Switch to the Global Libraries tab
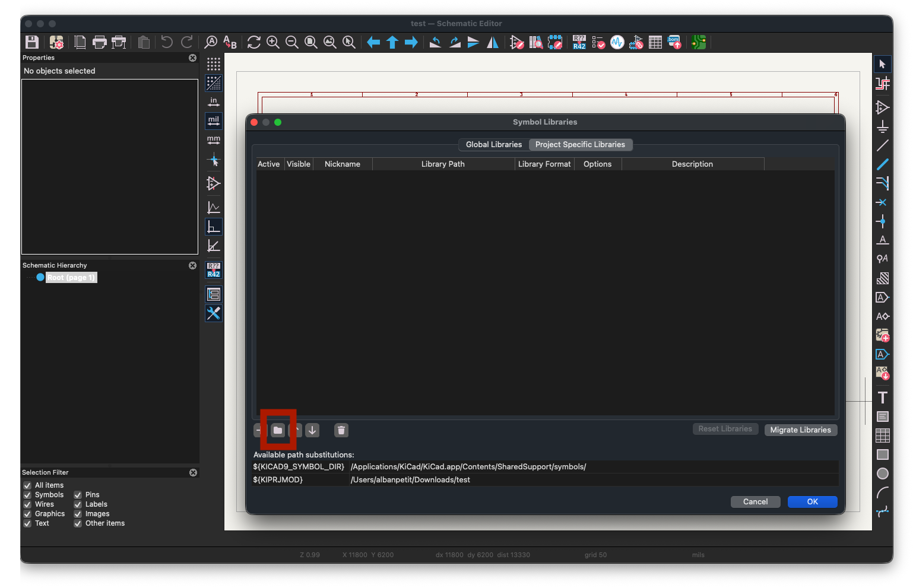The height and width of the screenshot is (588, 913). coord(493,145)
